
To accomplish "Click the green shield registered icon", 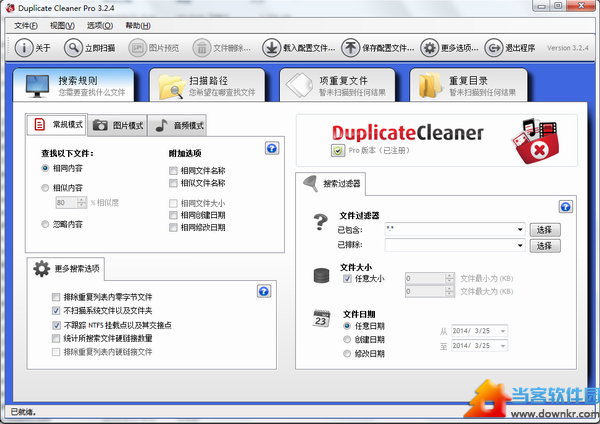I will (338, 150).
